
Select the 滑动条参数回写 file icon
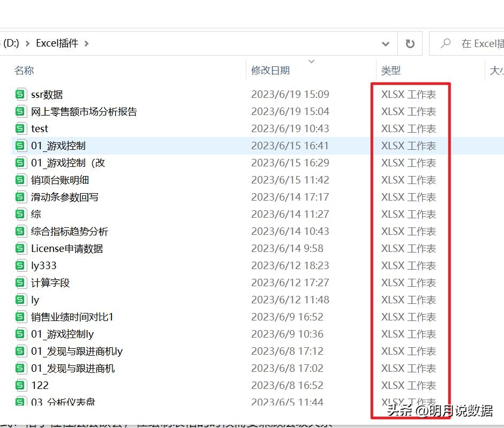coord(20,197)
